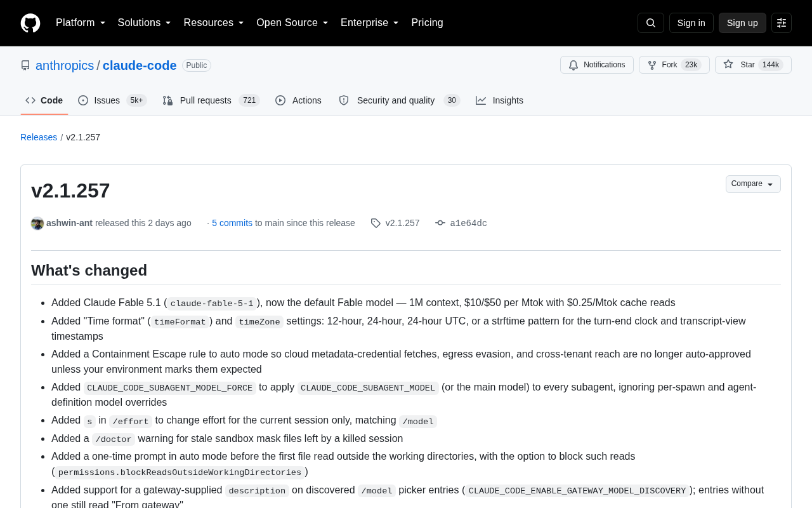Click the v2.1.257 release title

click(70, 190)
